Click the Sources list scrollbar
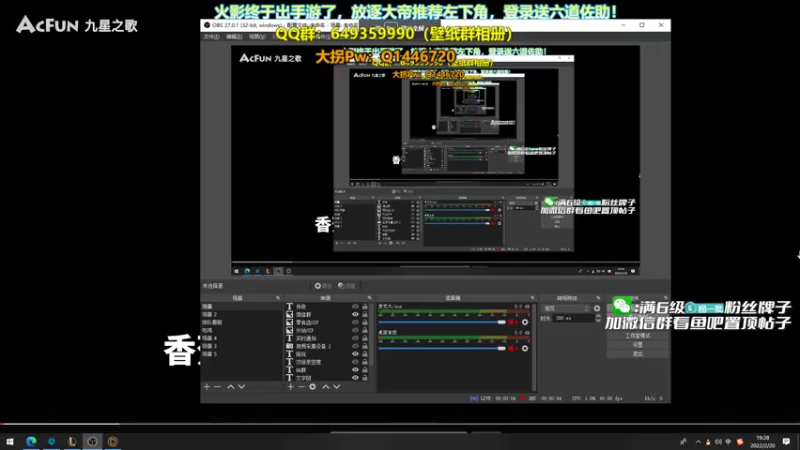800x450 pixels. 372,334
